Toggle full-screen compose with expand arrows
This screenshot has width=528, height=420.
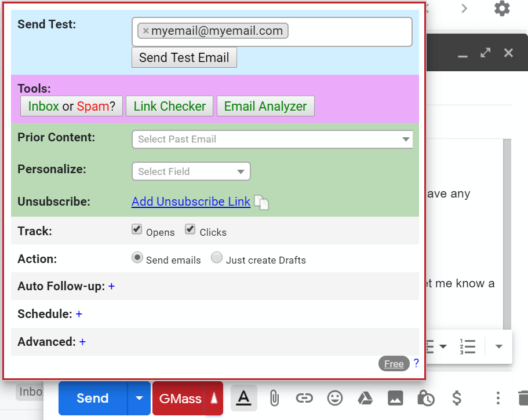pyautogui.click(x=485, y=53)
